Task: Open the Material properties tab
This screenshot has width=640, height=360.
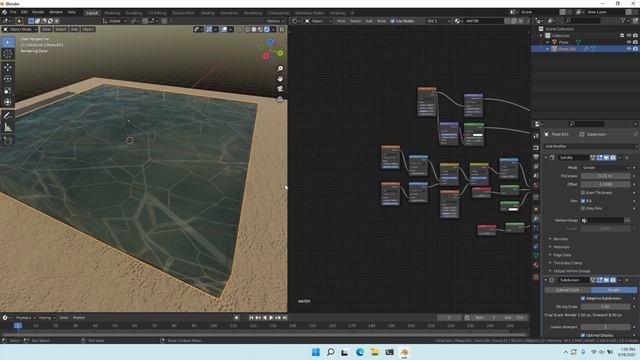Action: point(536,265)
